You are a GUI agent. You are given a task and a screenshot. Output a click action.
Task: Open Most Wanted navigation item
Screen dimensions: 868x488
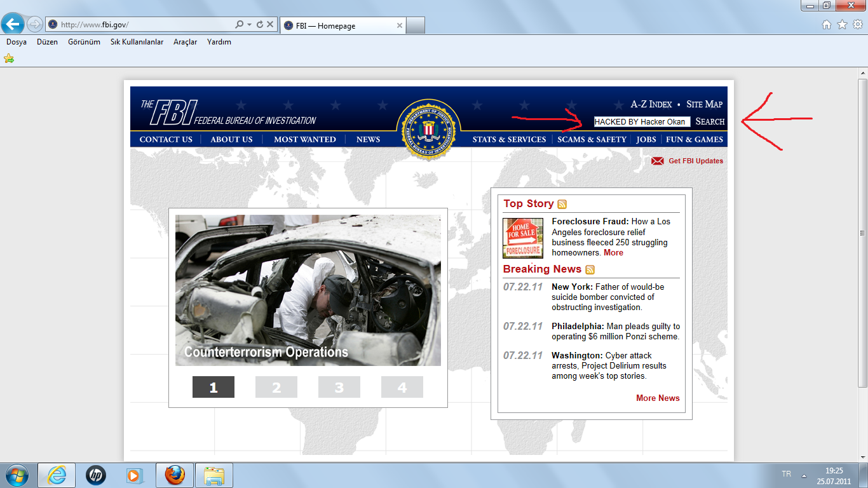pyautogui.click(x=305, y=139)
